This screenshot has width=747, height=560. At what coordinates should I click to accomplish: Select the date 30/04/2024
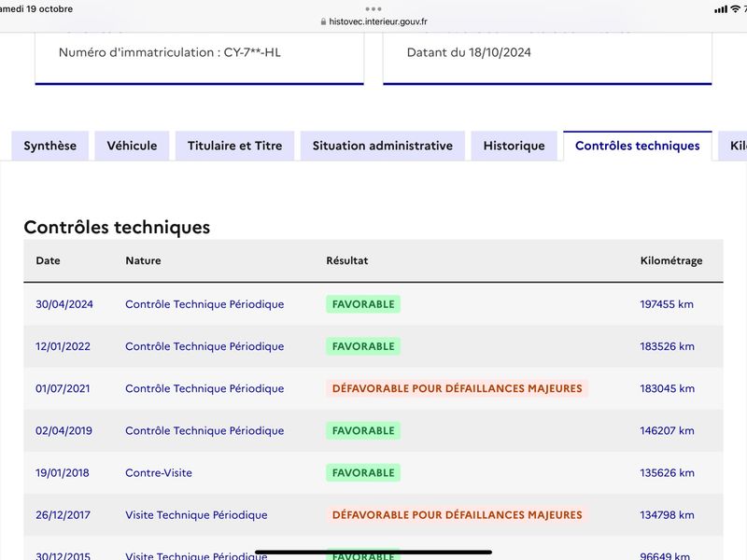point(64,304)
